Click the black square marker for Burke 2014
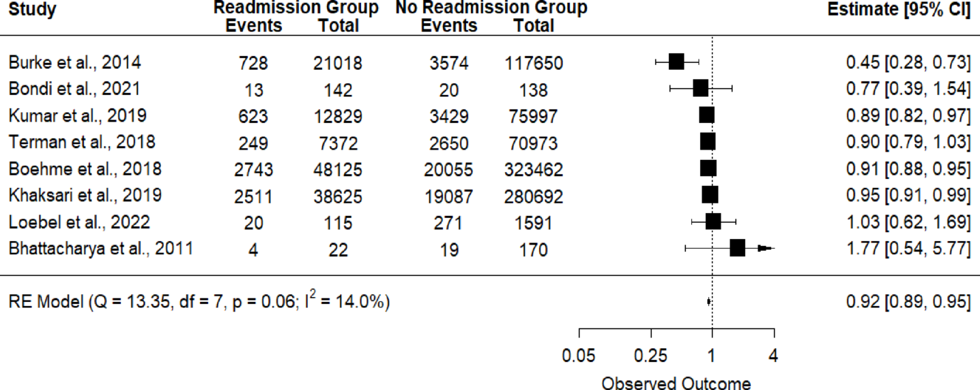Viewport: 980px width, 390px height. click(676, 62)
